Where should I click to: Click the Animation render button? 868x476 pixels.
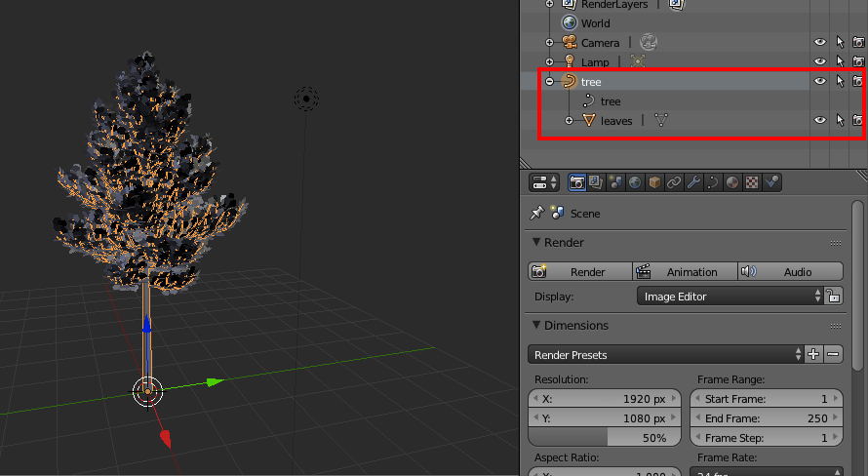(685, 272)
